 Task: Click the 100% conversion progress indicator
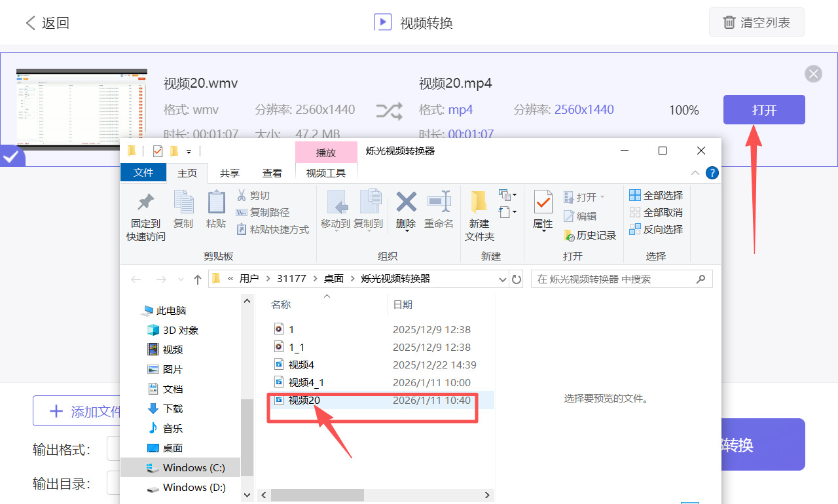click(683, 110)
